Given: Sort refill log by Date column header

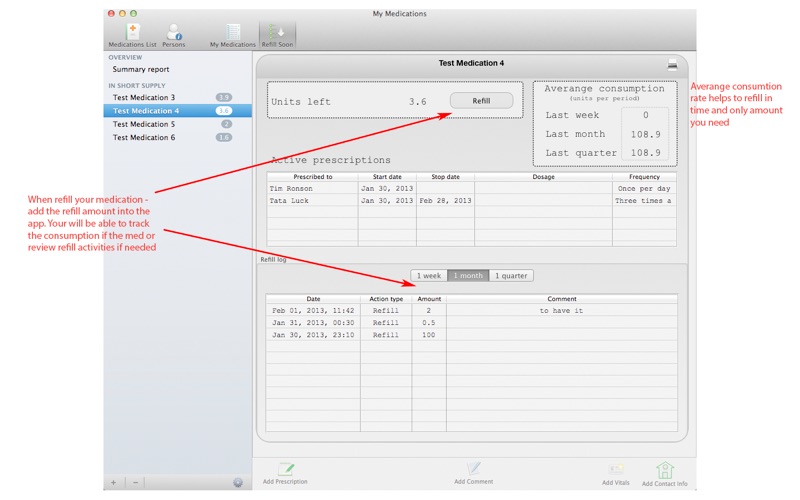Looking at the screenshot, I should 313,299.
